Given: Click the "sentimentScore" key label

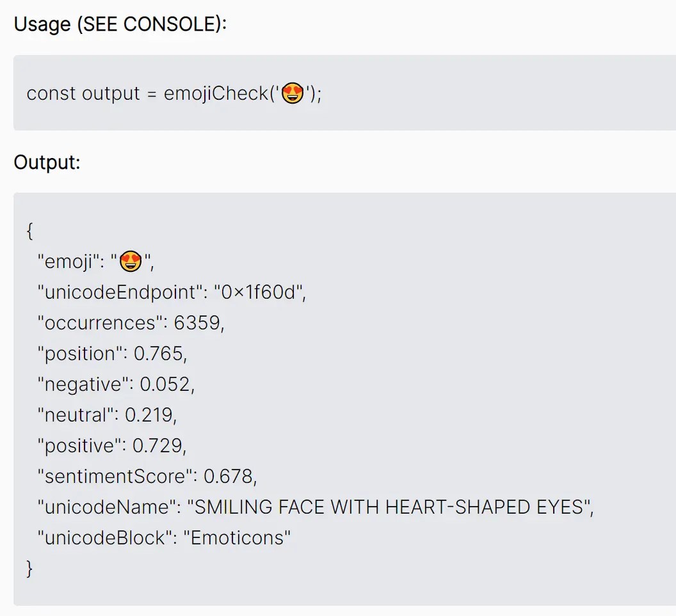Looking at the screenshot, I should (x=115, y=477).
